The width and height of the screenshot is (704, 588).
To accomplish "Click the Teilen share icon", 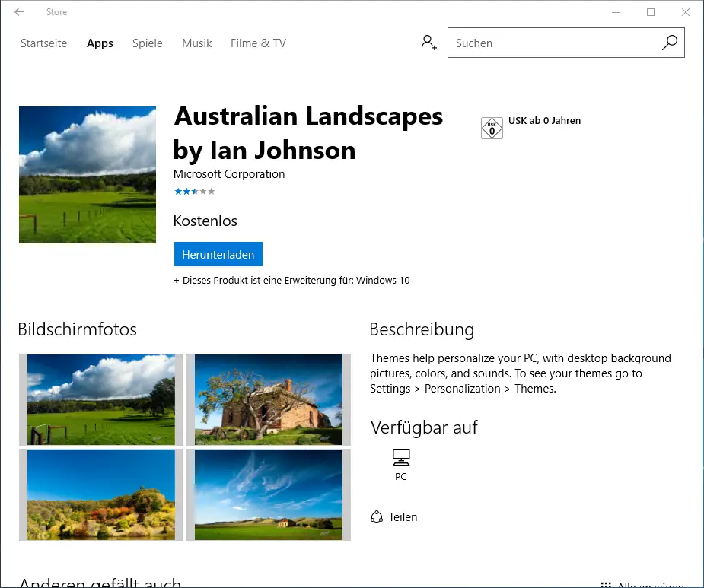I will (x=377, y=517).
